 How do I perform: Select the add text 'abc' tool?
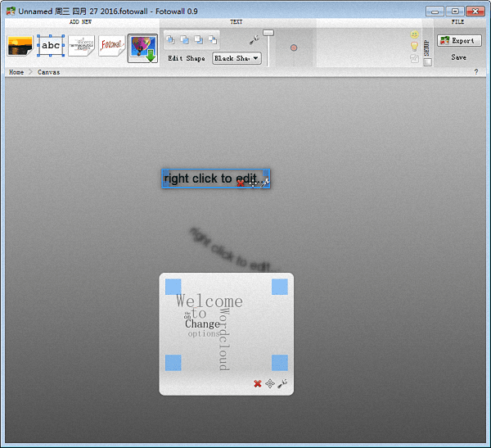pyautogui.click(x=51, y=46)
